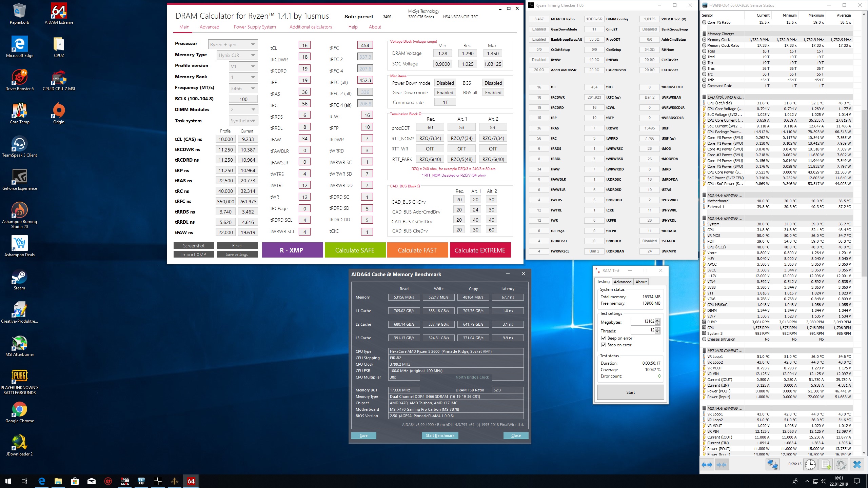This screenshot has width=868, height=488.
Task: Click the BCLK value input field
Action: [x=243, y=99]
